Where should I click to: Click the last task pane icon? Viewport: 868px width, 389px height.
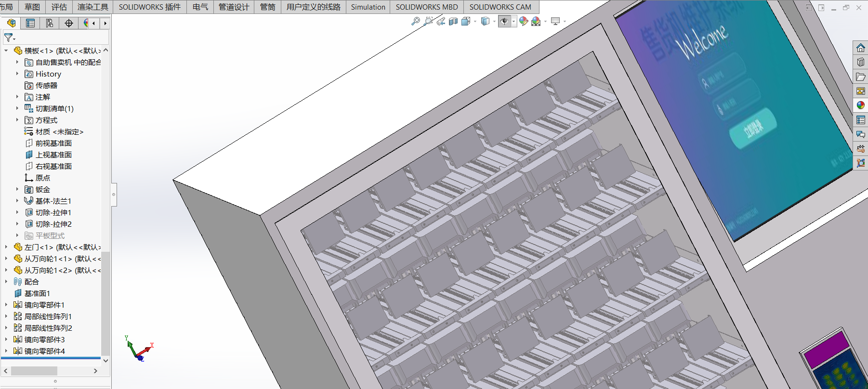[x=861, y=163]
